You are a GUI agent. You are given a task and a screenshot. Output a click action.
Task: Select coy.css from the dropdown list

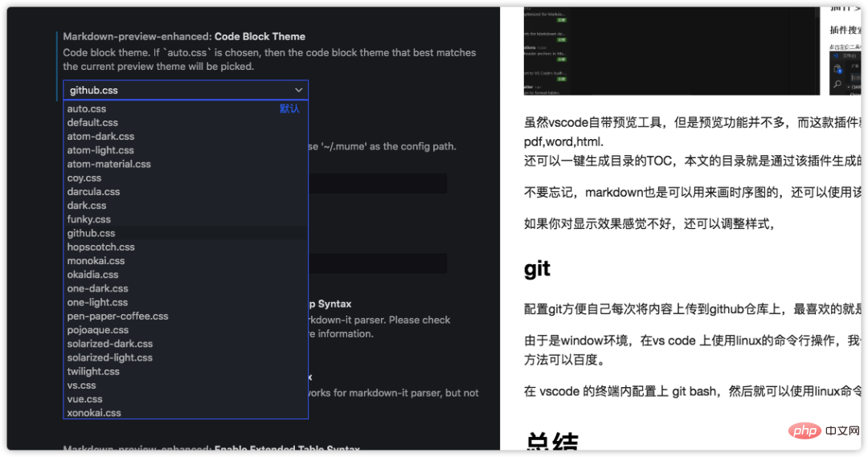(x=84, y=178)
